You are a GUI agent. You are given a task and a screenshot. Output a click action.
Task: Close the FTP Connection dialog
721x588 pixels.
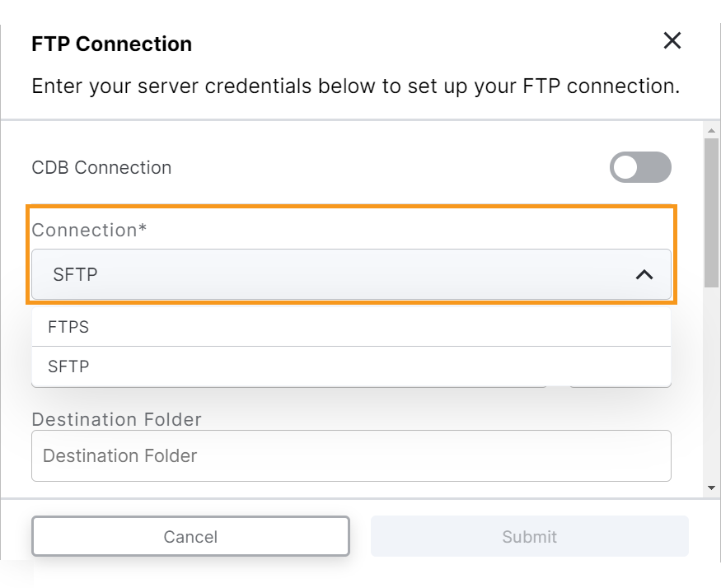point(672,41)
